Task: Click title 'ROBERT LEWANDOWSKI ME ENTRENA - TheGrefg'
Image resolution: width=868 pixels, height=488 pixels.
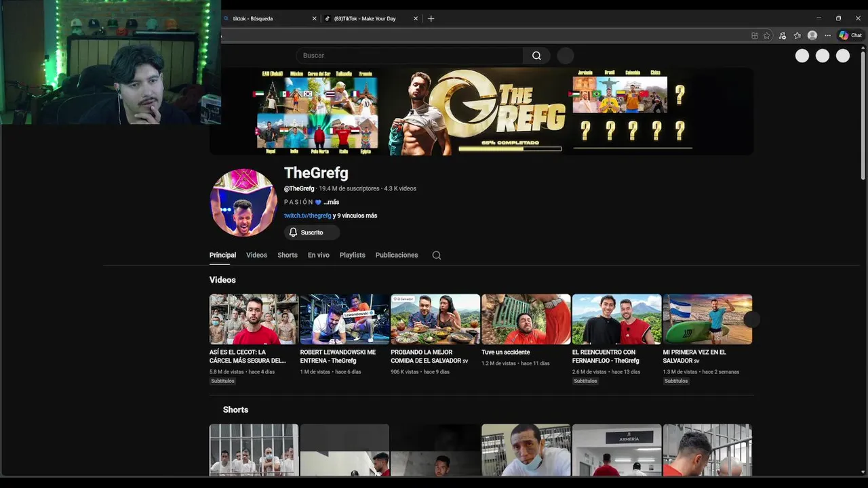Action: click(x=338, y=357)
